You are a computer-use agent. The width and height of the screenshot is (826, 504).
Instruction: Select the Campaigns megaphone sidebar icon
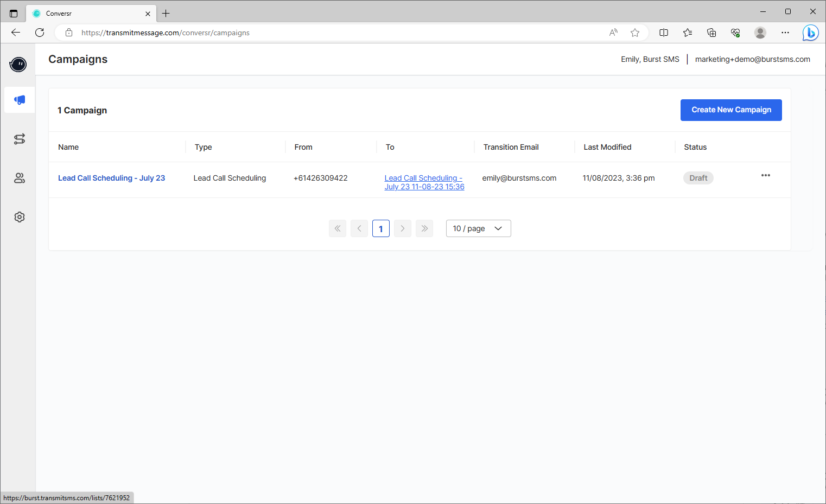click(x=20, y=100)
